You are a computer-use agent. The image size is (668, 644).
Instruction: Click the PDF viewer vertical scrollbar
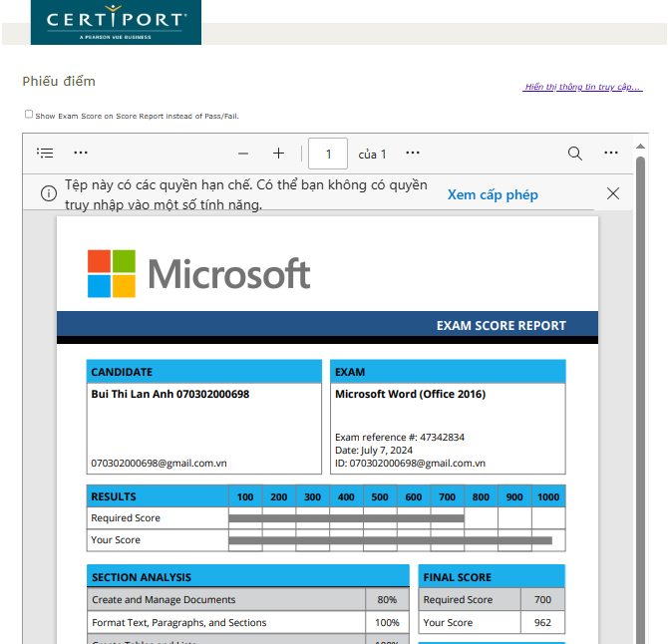click(x=641, y=399)
